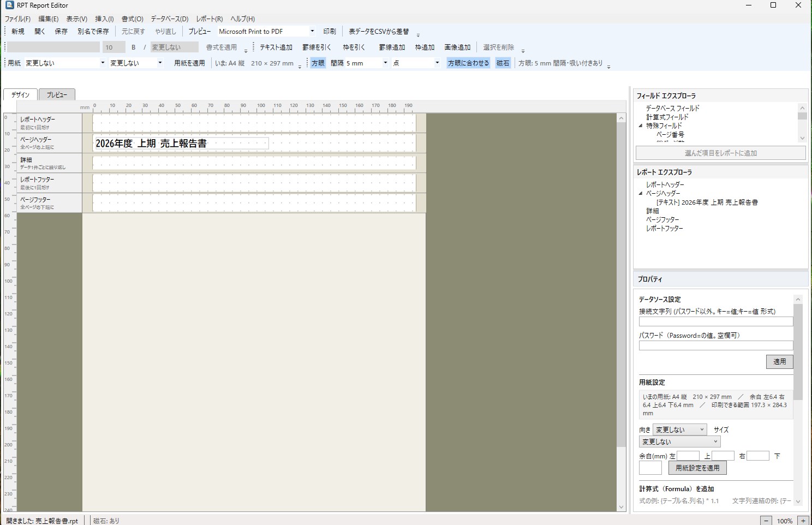Select the 2026年度 上期 売上報告書 text box on canvas

[x=181, y=144]
